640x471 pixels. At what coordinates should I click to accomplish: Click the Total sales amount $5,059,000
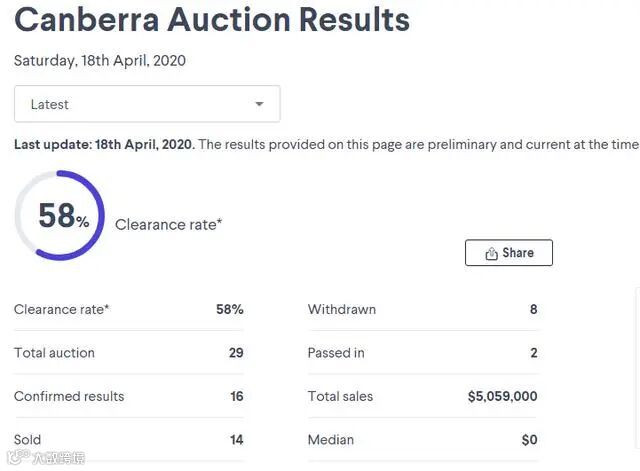(x=502, y=396)
